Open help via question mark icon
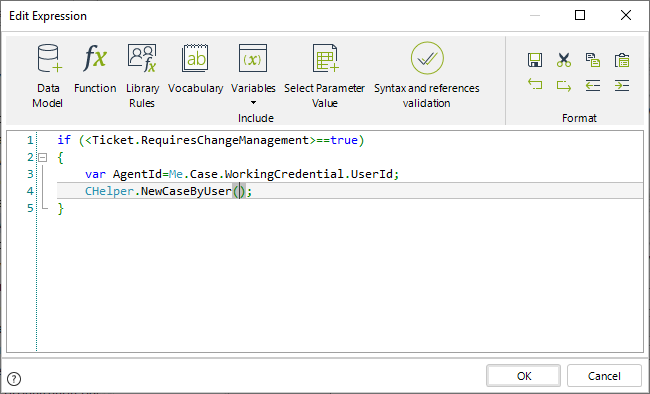Viewport: 650px width, 394px height. pyautogui.click(x=14, y=379)
